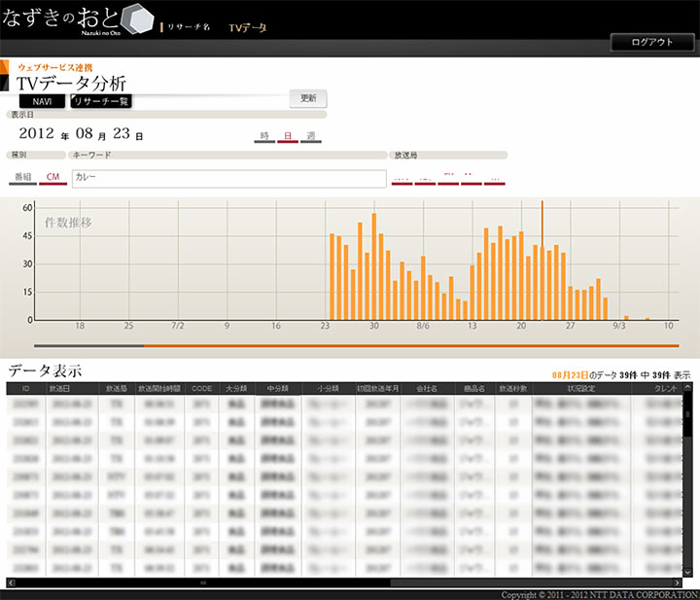The height and width of the screenshot is (600, 700).
Task: Log out with the ログアウト button
Action: pyautogui.click(x=651, y=43)
